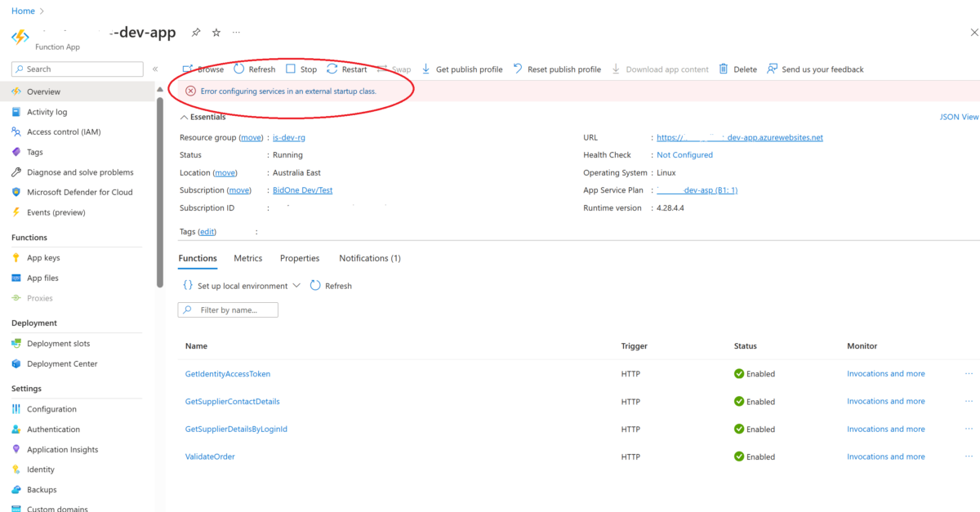The height and width of the screenshot is (512, 980).
Task: Collapse the left sidebar menu
Action: 155,69
